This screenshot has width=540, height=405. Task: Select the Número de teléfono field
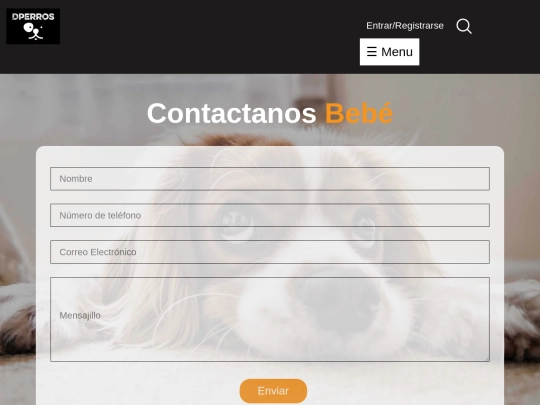(x=270, y=215)
